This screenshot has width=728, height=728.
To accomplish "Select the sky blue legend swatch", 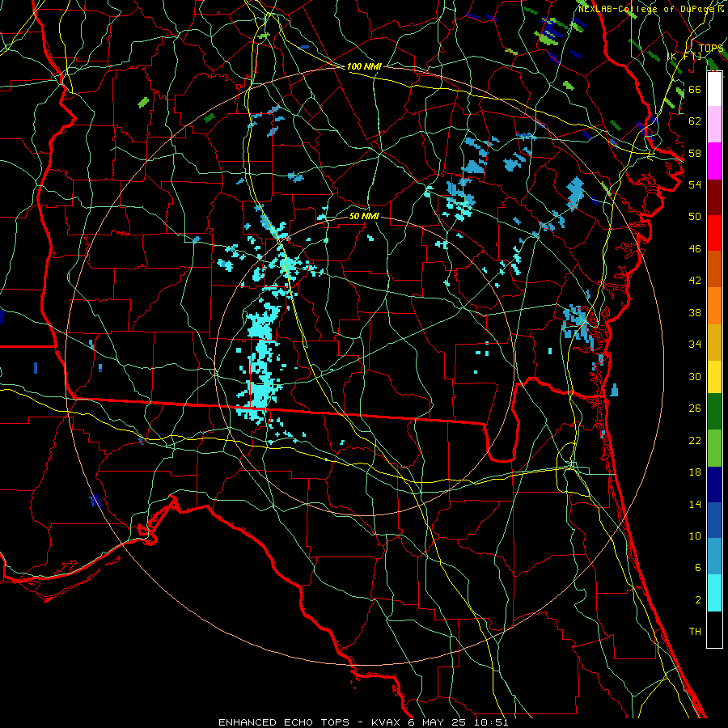I will click(x=714, y=557).
